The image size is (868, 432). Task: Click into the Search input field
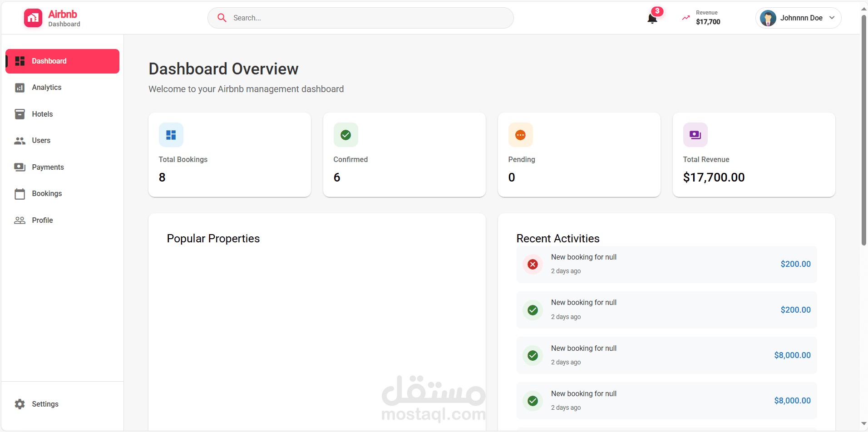pos(360,18)
